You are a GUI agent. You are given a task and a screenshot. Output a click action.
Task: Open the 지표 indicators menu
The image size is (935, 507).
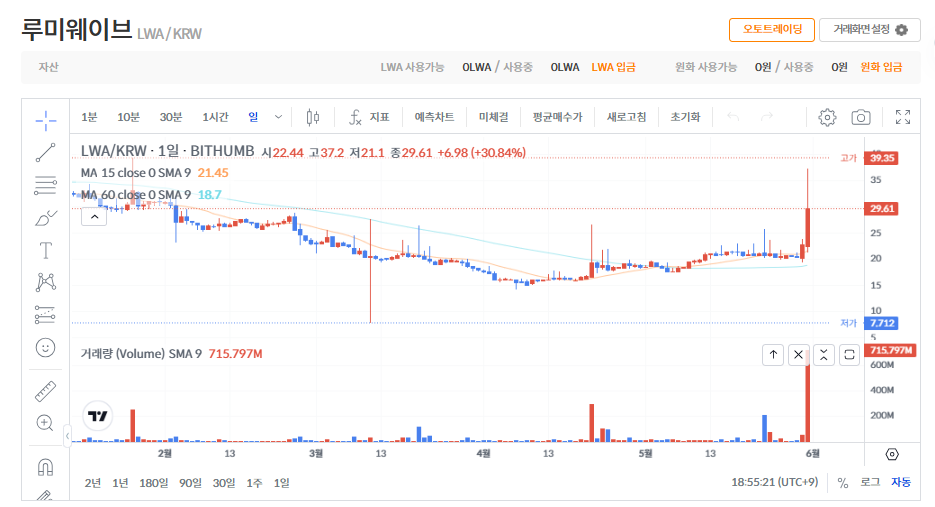369,117
